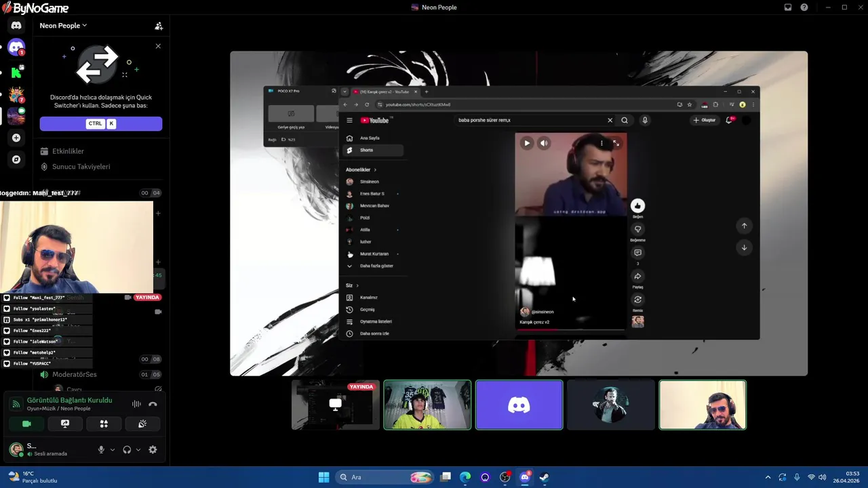
Task: Open Steam from the taskbar
Action: pos(544,477)
